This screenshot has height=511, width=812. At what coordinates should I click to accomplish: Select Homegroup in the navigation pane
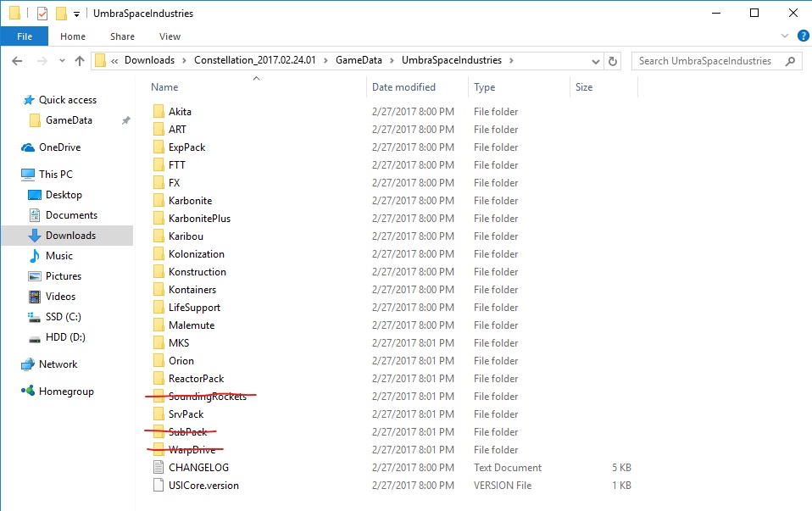click(66, 392)
